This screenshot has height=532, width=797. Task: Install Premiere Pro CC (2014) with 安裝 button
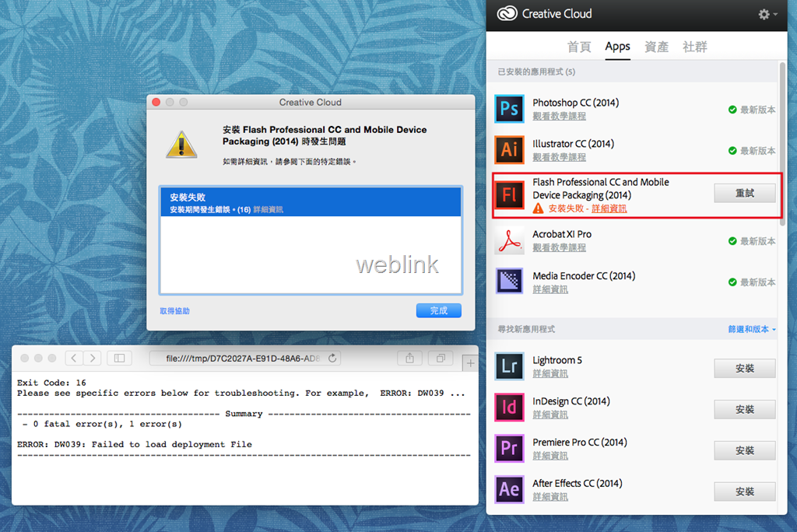[x=745, y=450]
